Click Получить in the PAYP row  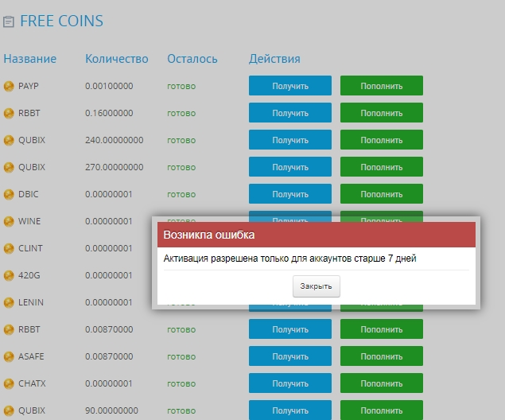click(x=289, y=86)
